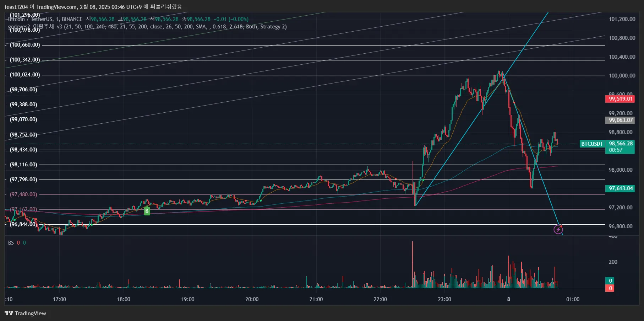Screen dimensions: 644x321
Task: Click 99,200.00 on the price axis
Action: click(x=620, y=113)
